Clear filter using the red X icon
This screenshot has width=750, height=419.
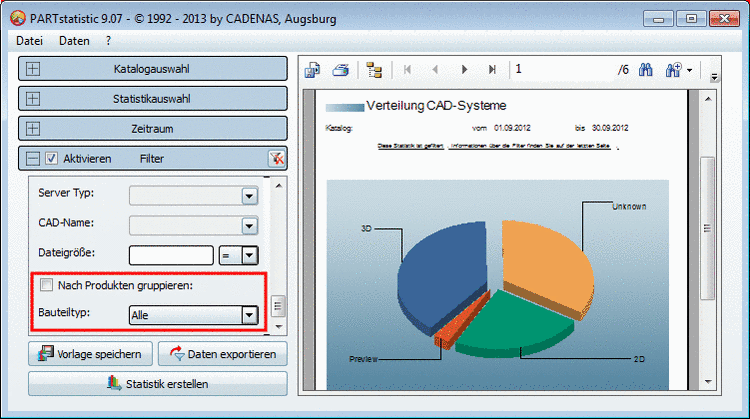(276, 158)
